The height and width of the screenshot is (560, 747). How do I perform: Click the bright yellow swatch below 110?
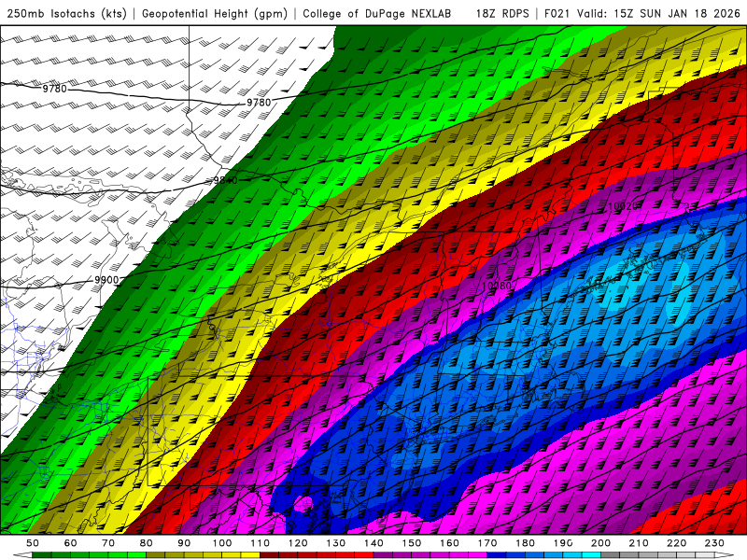(x=250, y=555)
